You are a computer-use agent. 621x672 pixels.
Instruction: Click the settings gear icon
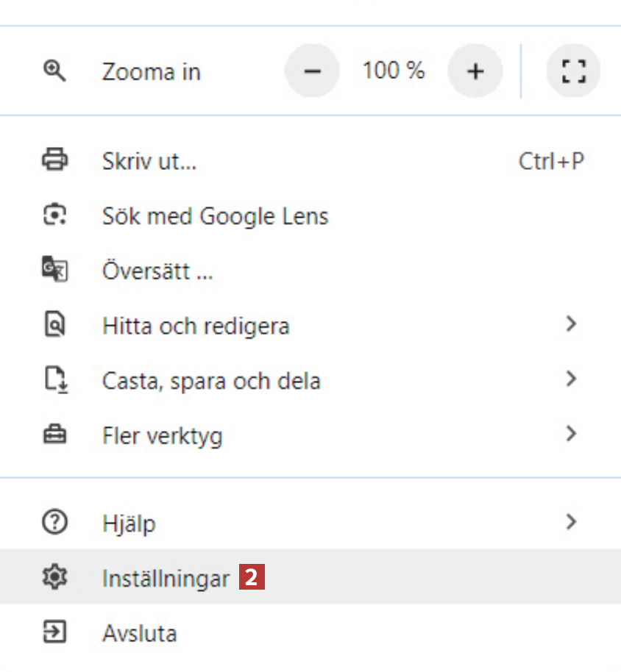coord(55,578)
